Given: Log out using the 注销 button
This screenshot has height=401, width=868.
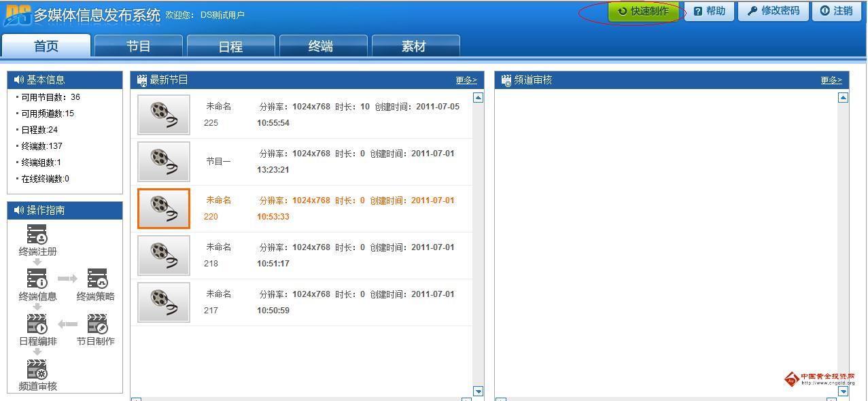Looking at the screenshot, I should [x=836, y=12].
